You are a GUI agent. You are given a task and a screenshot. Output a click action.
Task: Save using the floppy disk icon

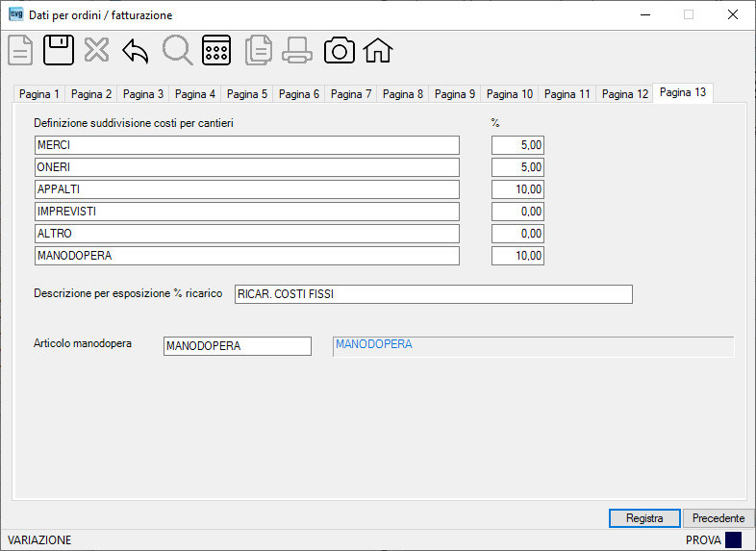click(59, 50)
